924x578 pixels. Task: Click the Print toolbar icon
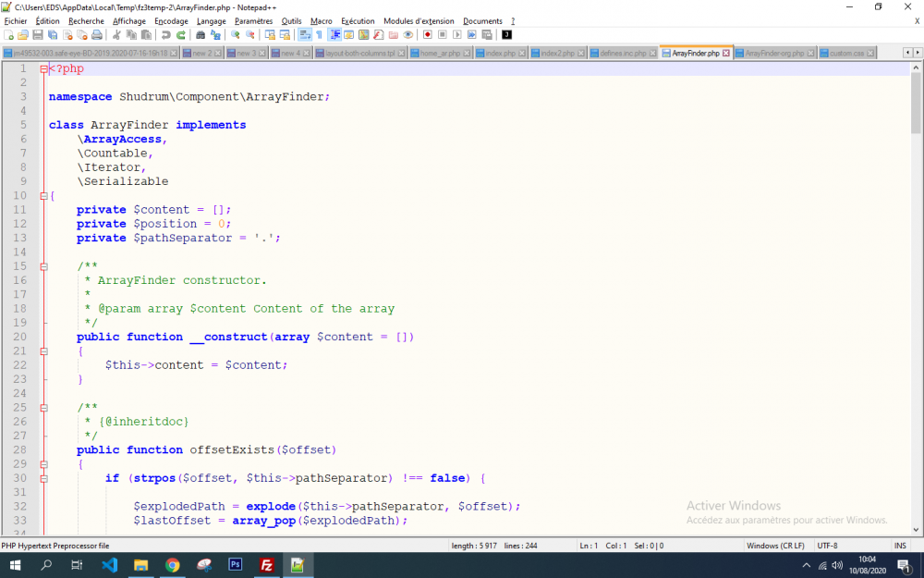pyautogui.click(x=98, y=35)
